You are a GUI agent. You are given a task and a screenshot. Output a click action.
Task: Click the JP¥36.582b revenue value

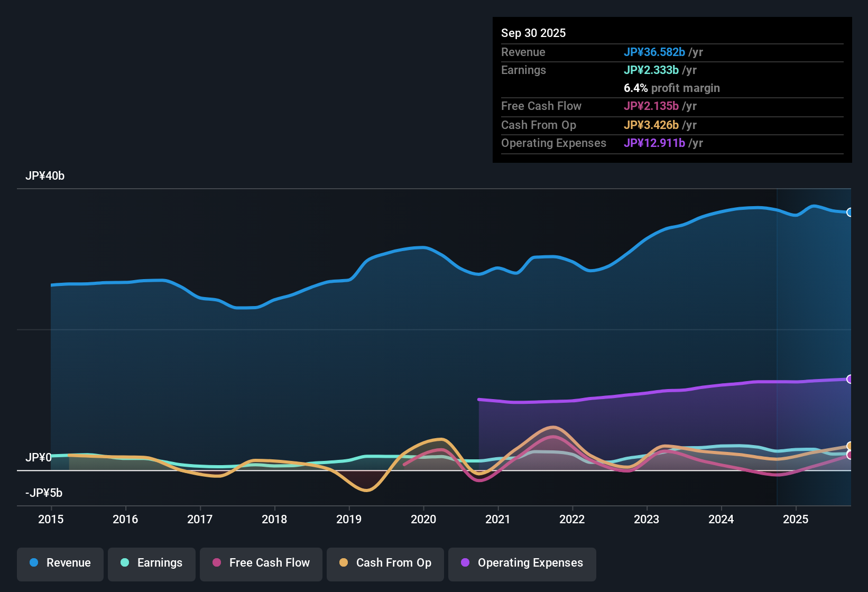[655, 52]
